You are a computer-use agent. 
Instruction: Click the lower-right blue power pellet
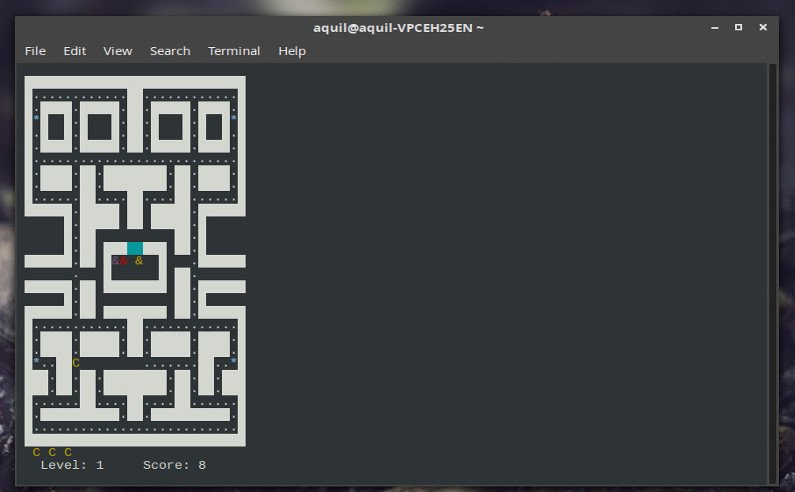click(234, 361)
